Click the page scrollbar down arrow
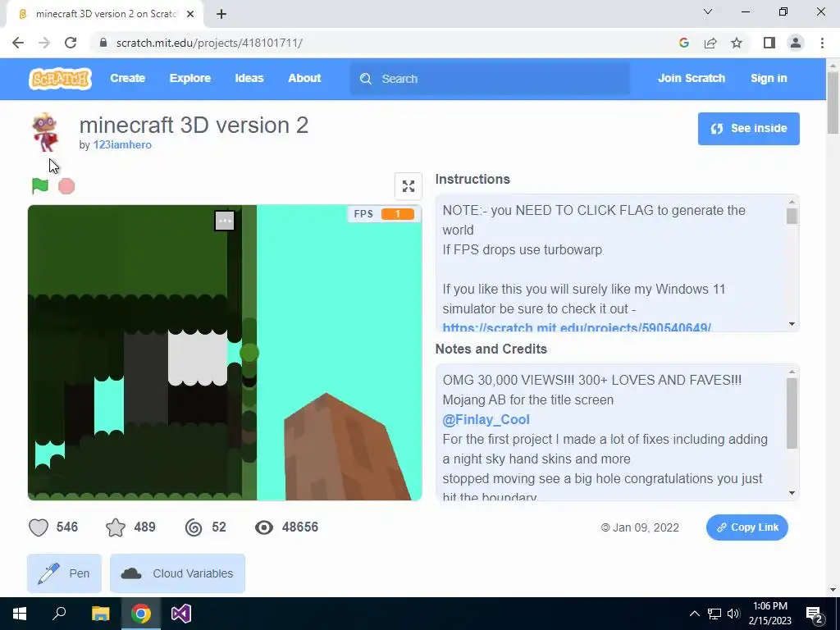This screenshot has width=840, height=630. point(833,590)
